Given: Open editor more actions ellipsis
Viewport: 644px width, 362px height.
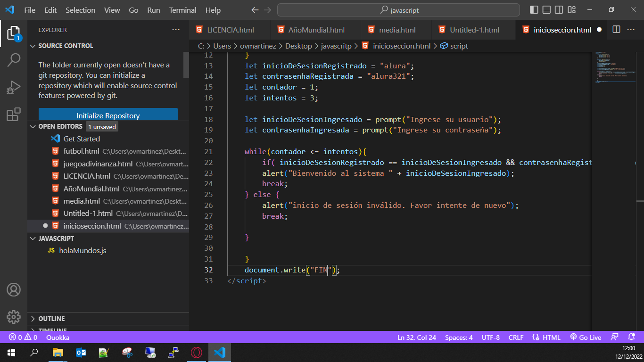Looking at the screenshot, I should click(x=631, y=30).
